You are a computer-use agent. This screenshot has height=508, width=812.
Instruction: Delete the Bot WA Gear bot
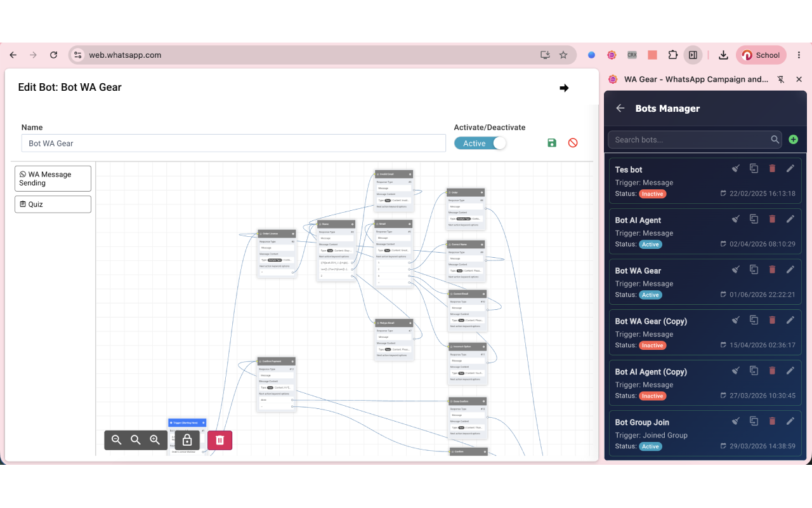click(772, 270)
